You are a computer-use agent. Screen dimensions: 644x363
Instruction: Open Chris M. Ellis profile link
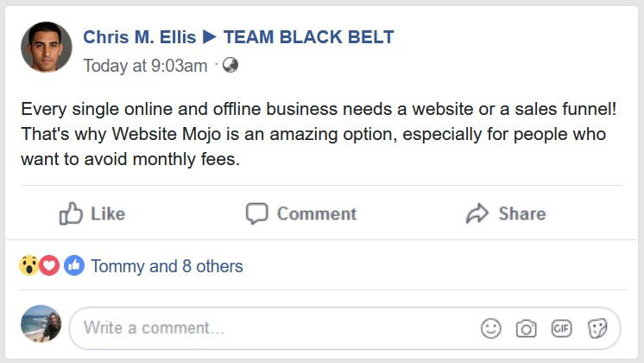[x=139, y=37]
